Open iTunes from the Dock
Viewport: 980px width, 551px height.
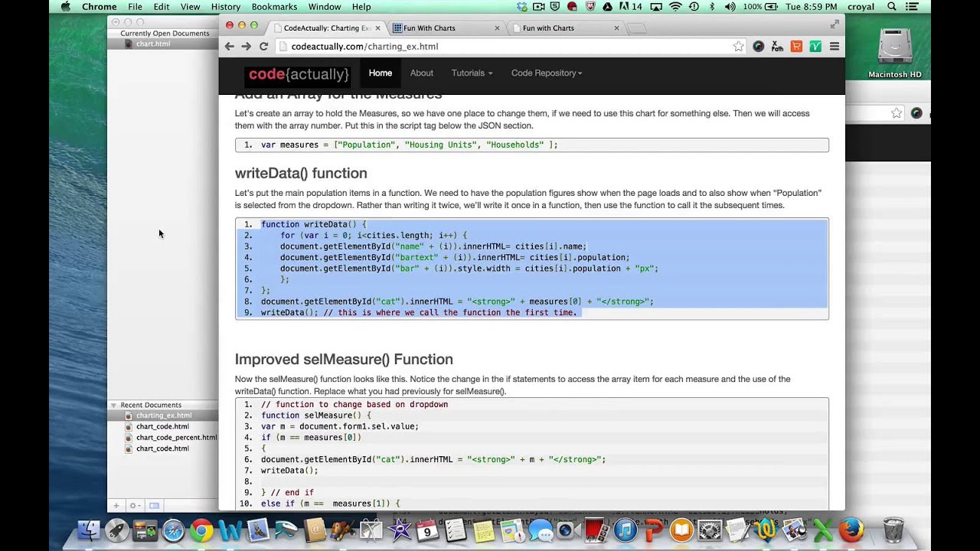(x=626, y=530)
